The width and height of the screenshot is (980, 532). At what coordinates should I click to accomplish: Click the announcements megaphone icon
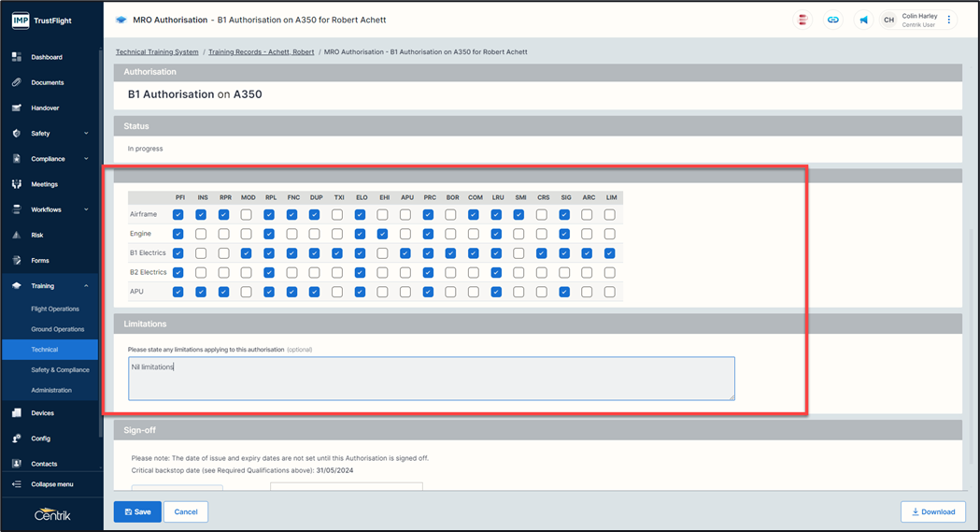click(x=863, y=20)
